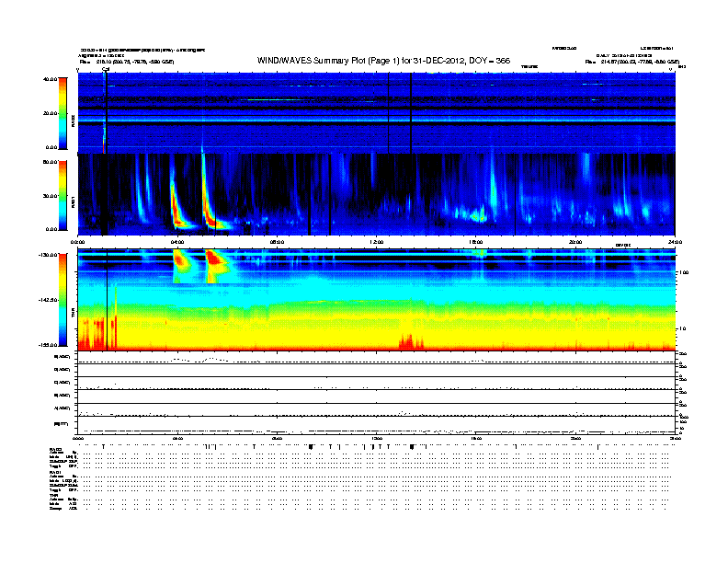Screen dimensions: 728x563
Task: Click the red burst near 05:30 in TNR panel
Action: (x=215, y=260)
